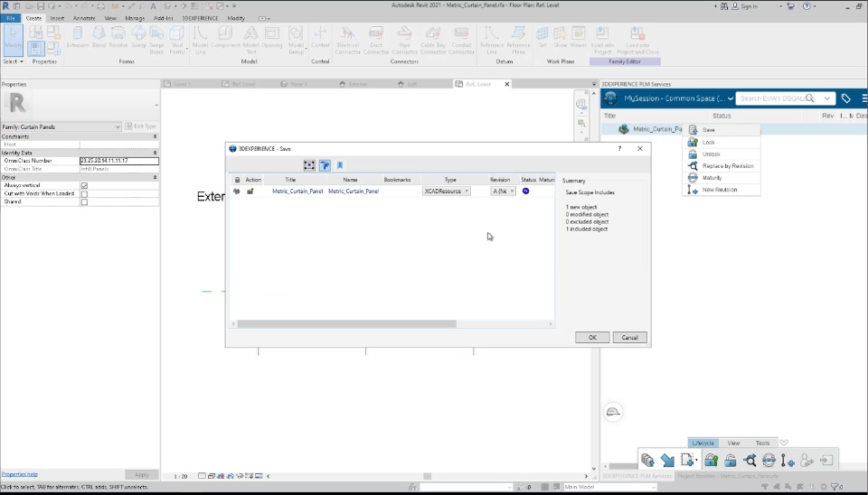Click the Save dialog horizontal scrollbar

346,324
